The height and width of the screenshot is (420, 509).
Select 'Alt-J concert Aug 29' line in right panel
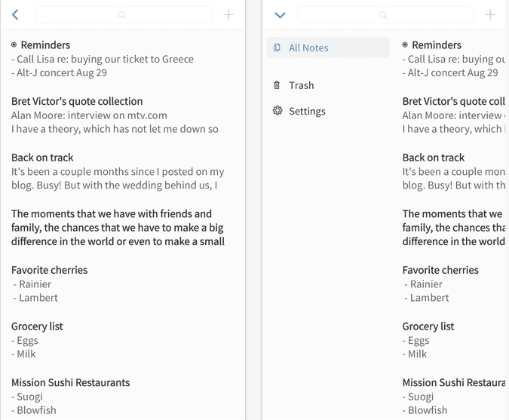pyautogui.click(x=450, y=72)
